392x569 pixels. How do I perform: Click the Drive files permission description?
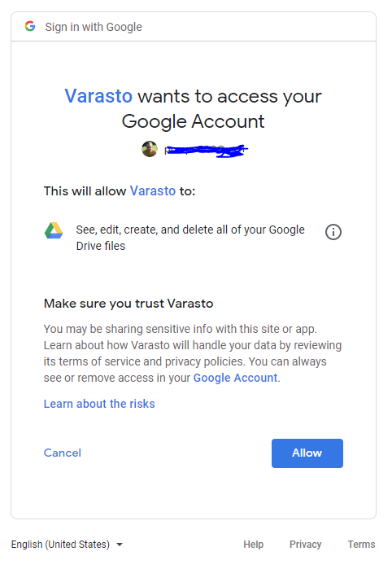point(190,238)
